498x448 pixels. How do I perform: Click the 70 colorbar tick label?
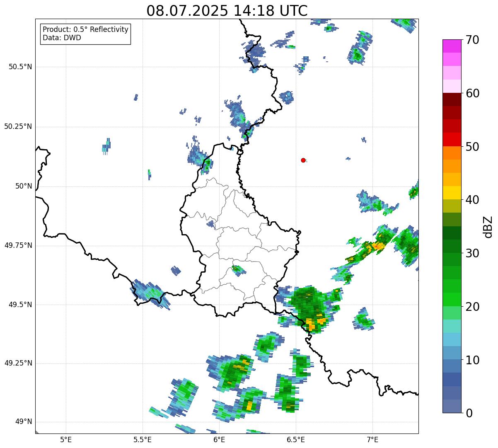click(x=472, y=40)
